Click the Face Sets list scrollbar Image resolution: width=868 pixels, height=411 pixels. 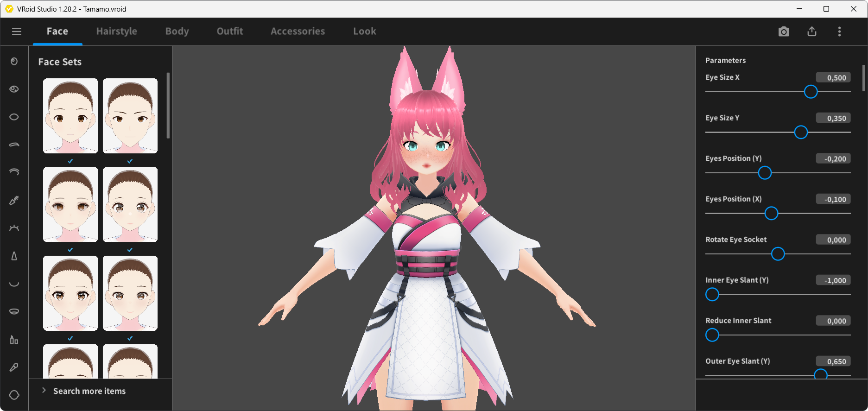(x=168, y=106)
